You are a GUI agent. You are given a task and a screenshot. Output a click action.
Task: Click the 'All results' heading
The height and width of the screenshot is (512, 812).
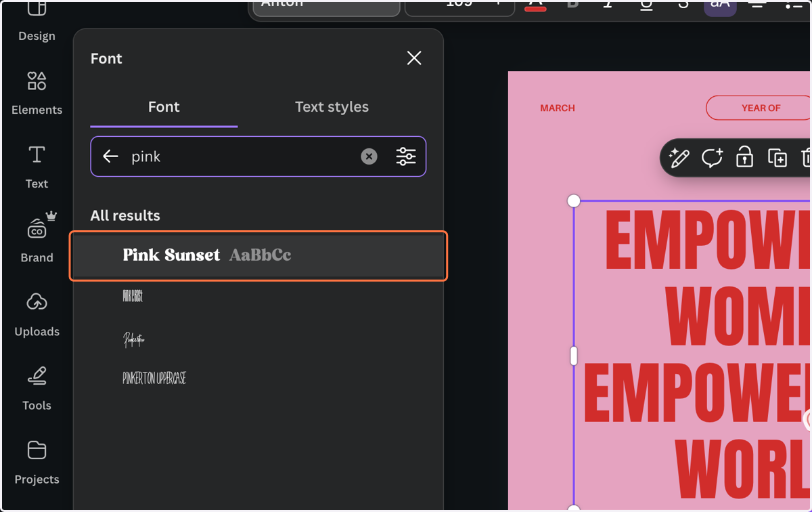(125, 216)
